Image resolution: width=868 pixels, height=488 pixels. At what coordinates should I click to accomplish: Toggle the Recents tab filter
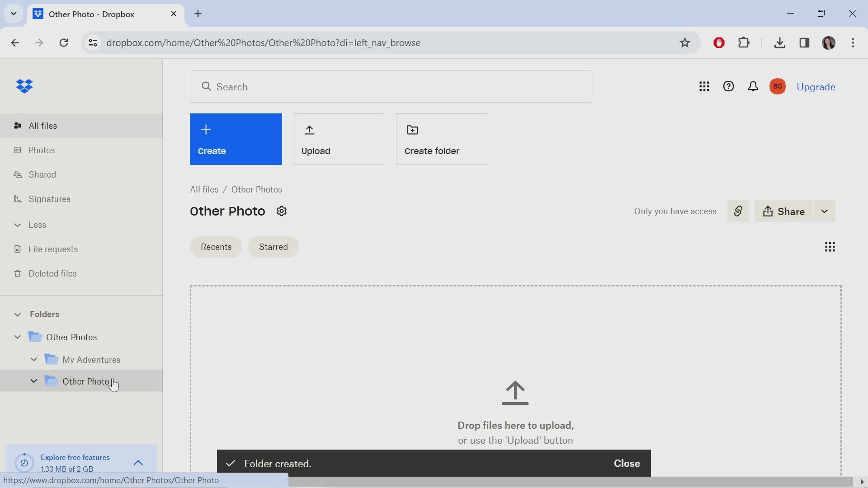(x=216, y=247)
